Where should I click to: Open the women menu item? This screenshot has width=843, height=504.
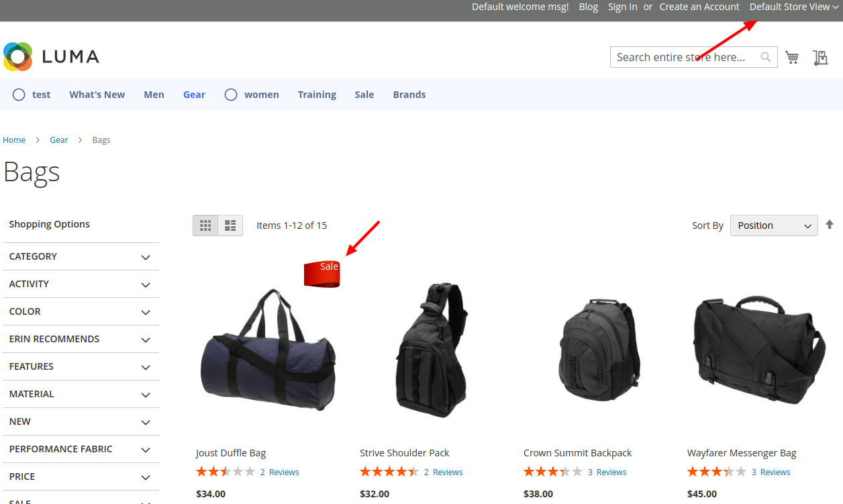pos(261,95)
